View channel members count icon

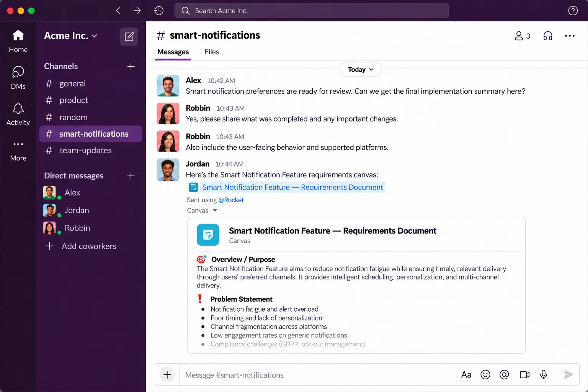coord(523,36)
